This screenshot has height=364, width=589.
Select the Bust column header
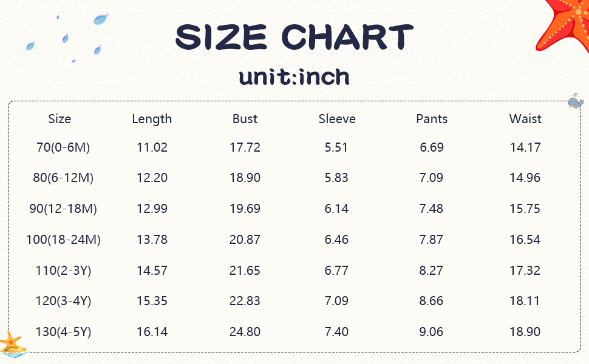245,119
